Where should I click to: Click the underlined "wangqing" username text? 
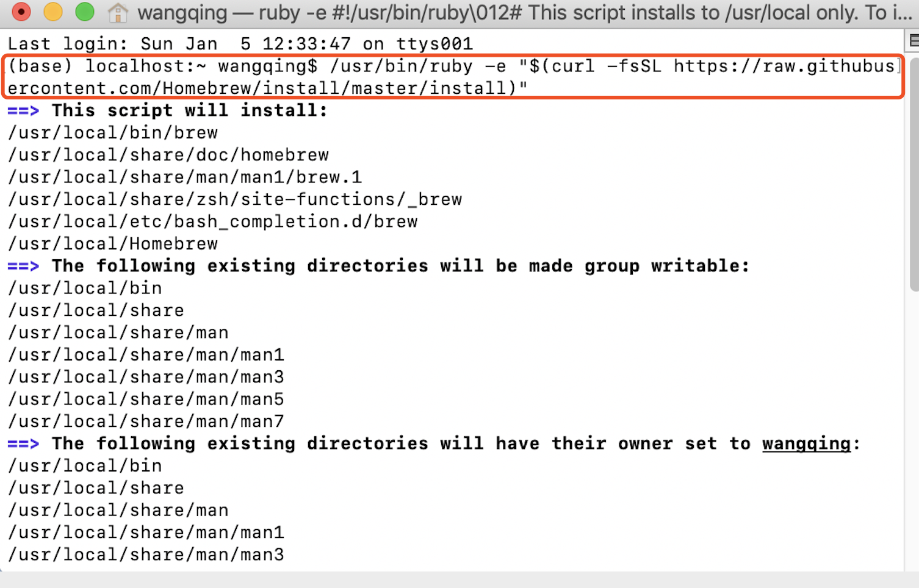(x=806, y=443)
